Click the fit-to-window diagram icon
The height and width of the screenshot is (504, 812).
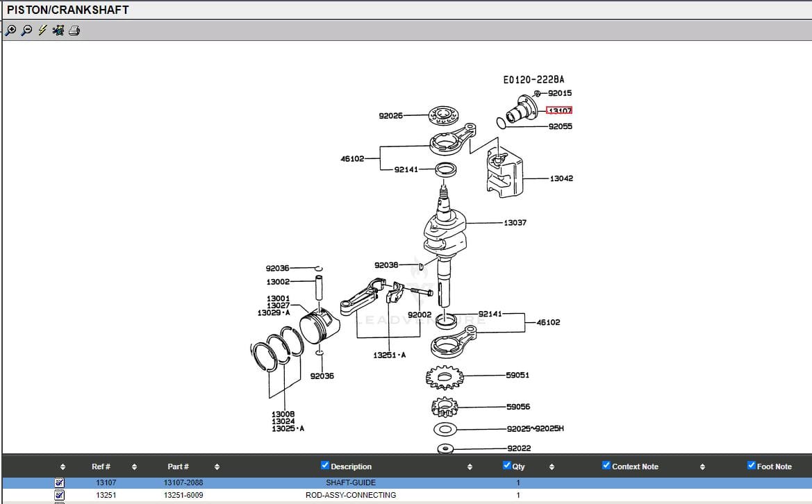(58, 31)
